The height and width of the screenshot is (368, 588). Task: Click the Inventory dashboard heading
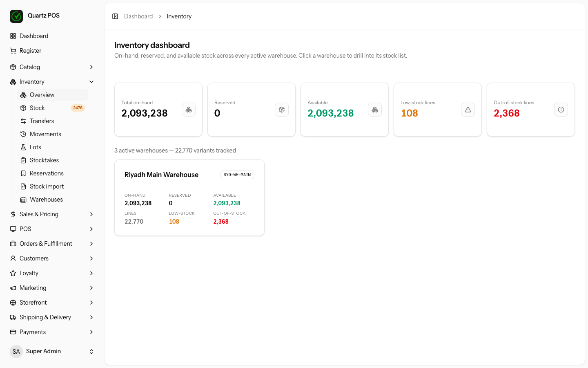pyautogui.click(x=152, y=45)
